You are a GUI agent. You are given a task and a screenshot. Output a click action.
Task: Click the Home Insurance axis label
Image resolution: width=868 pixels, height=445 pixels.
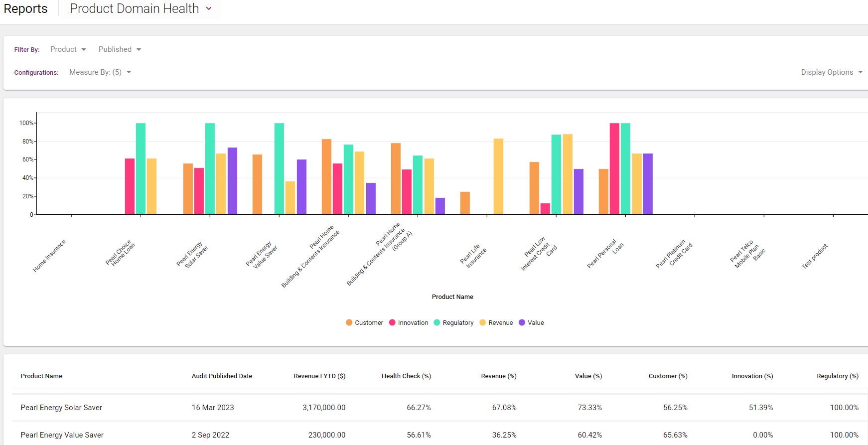click(49, 256)
